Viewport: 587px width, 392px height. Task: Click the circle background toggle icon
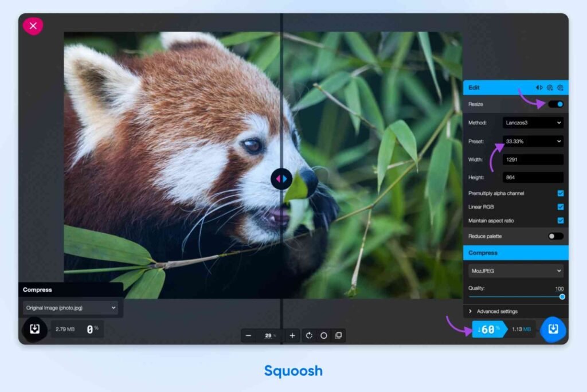tap(324, 335)
